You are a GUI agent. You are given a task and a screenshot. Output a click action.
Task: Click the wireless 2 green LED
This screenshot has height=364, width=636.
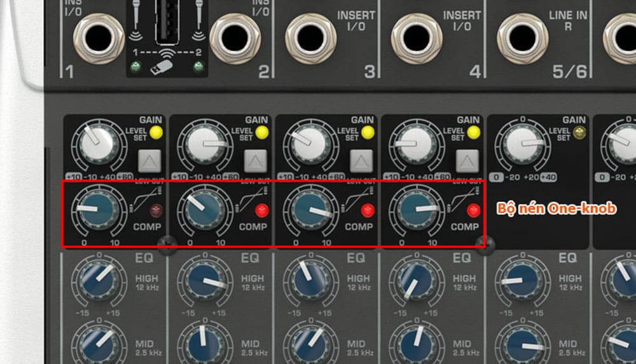[x=198, y=66]
